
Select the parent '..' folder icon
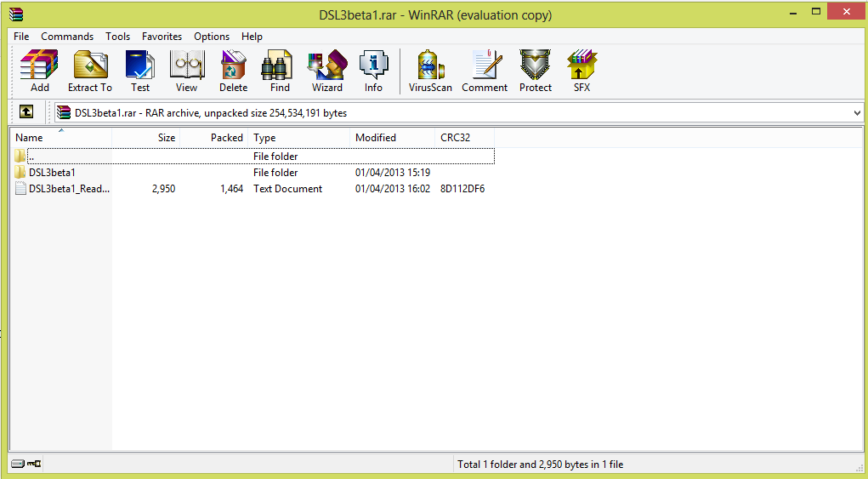tap(20, 157)
